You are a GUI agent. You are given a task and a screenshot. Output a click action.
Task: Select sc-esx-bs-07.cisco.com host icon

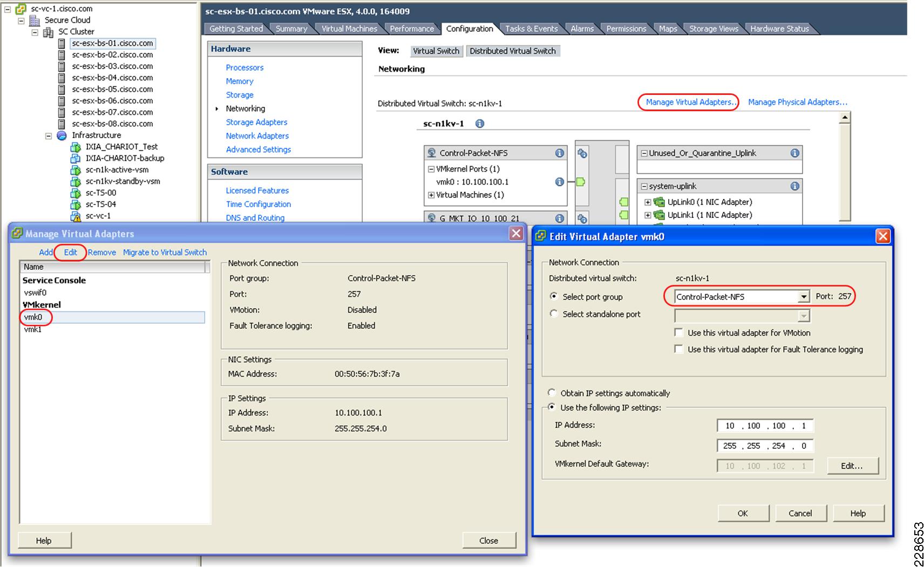pyautogui.click(x=62, y=112)
